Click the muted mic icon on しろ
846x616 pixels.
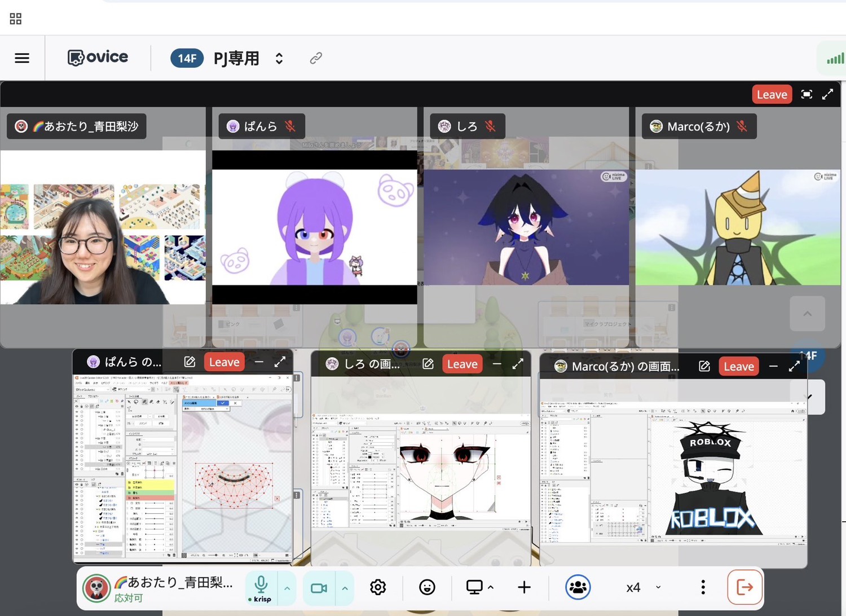[x=491, y=126]
